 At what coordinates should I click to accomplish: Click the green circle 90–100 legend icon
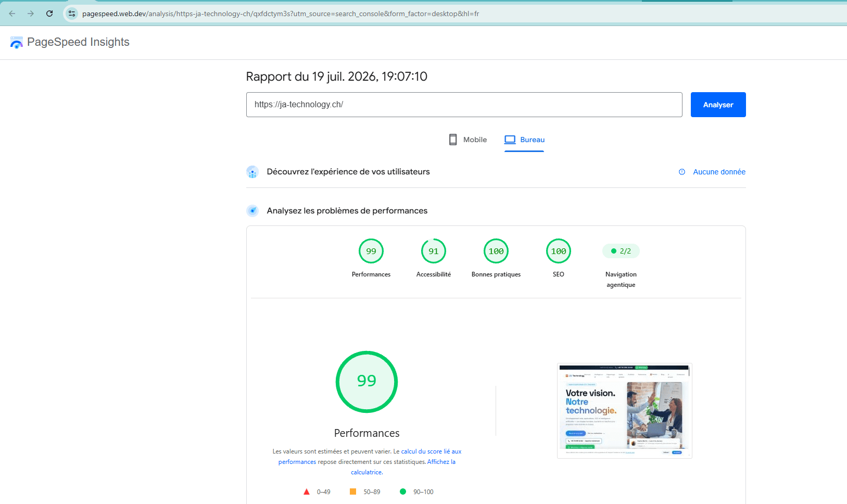coord(403,492)
